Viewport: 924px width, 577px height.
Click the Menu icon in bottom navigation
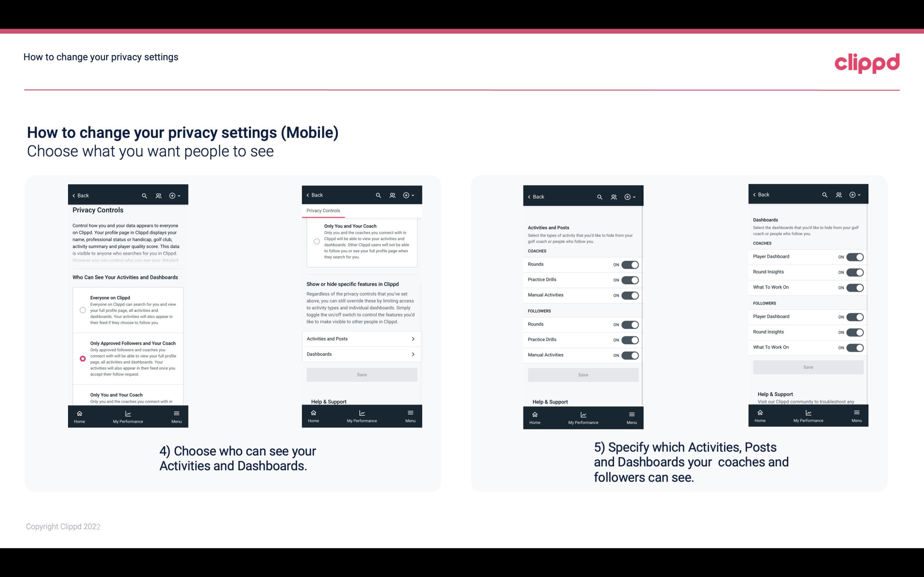176,413
